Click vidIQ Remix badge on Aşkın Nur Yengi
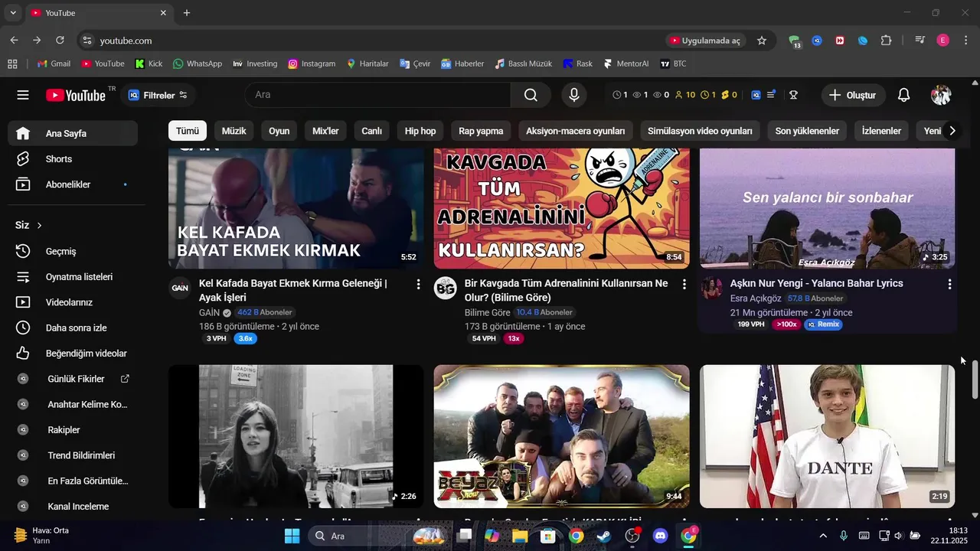The width and height of the screenshot is (980, 551). pos(823,324)
